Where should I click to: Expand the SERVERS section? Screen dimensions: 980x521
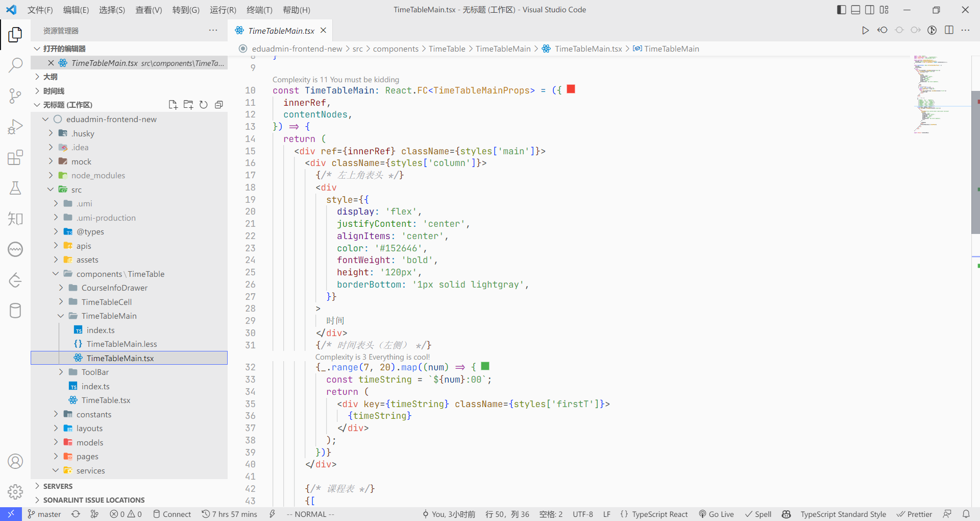click(x=129, y=486)
